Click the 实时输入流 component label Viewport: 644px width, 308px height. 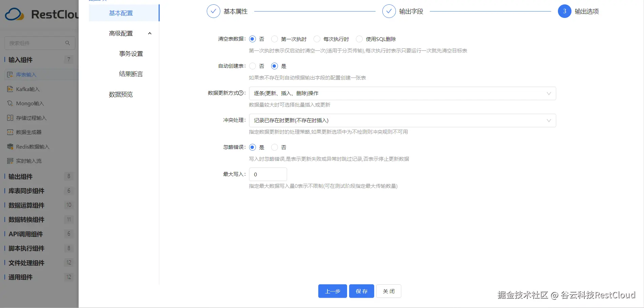[29, 161]
